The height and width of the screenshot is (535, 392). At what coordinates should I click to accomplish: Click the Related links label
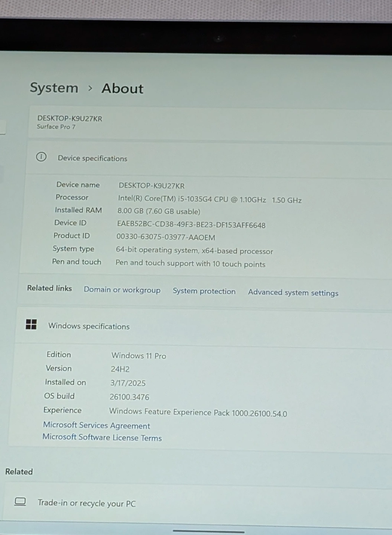tap(49, 288)
